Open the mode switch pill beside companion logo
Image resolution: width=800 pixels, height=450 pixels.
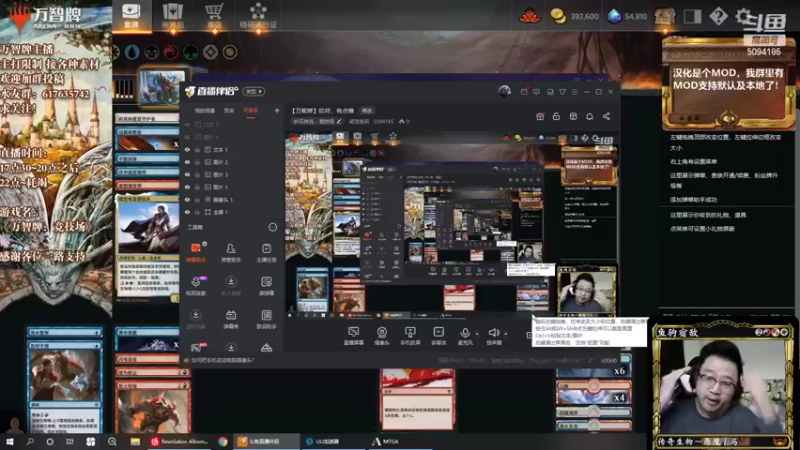point(254,91)
